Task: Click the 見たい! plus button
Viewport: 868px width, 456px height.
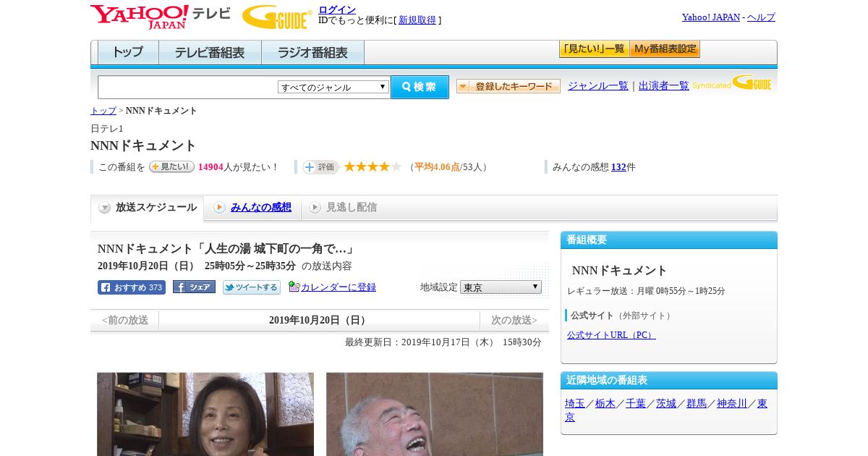Action: tap(171, 166)
